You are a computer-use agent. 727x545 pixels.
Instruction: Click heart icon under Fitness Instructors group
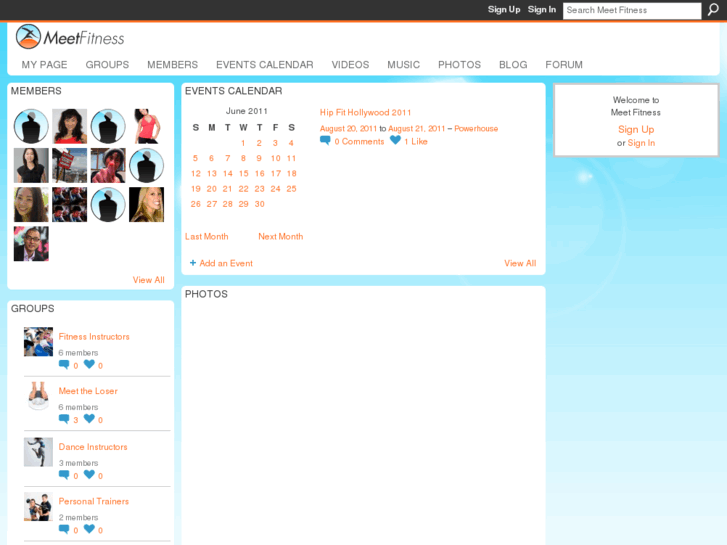pyautogui.click(x=89, y=365)
